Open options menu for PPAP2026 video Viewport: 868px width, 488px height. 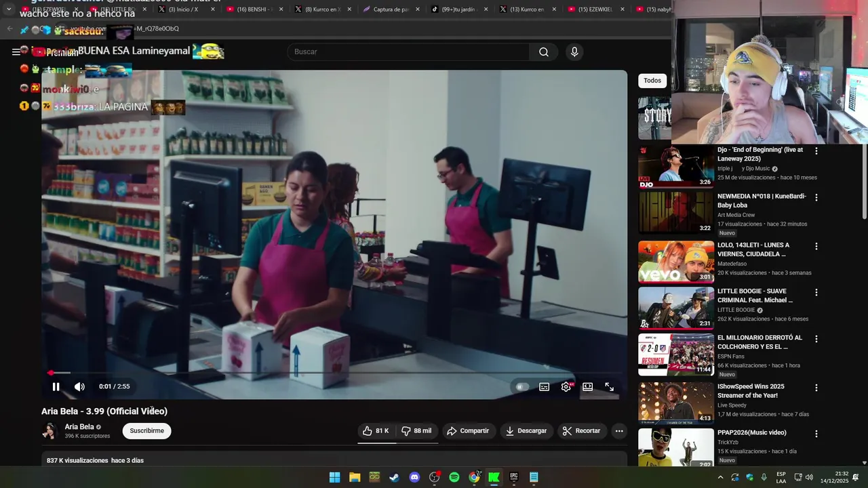(816, 434)
